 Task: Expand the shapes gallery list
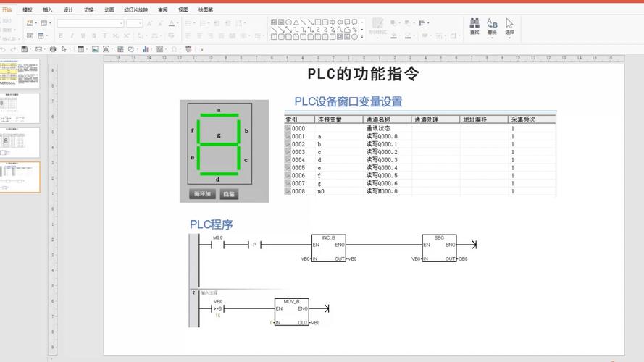(362, 36)
